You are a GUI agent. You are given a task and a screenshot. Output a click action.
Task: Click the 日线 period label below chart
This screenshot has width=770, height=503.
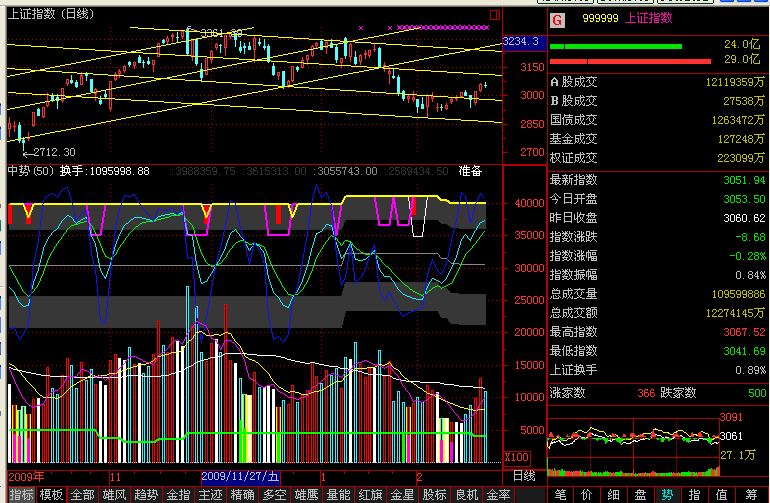pyautogui.click(x=524, y=477)
